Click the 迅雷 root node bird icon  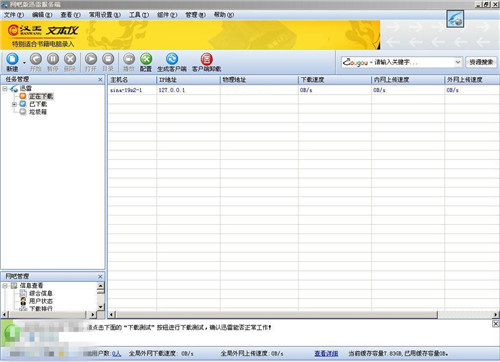coord(14,89)
